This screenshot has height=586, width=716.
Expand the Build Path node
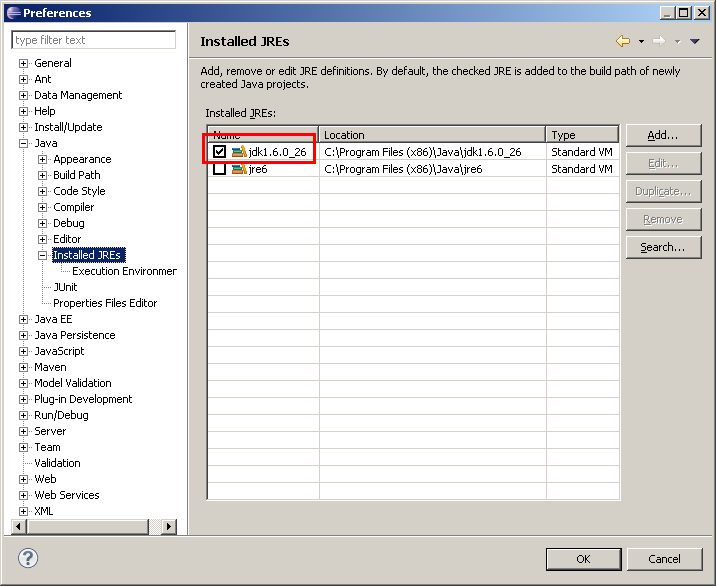42,175
